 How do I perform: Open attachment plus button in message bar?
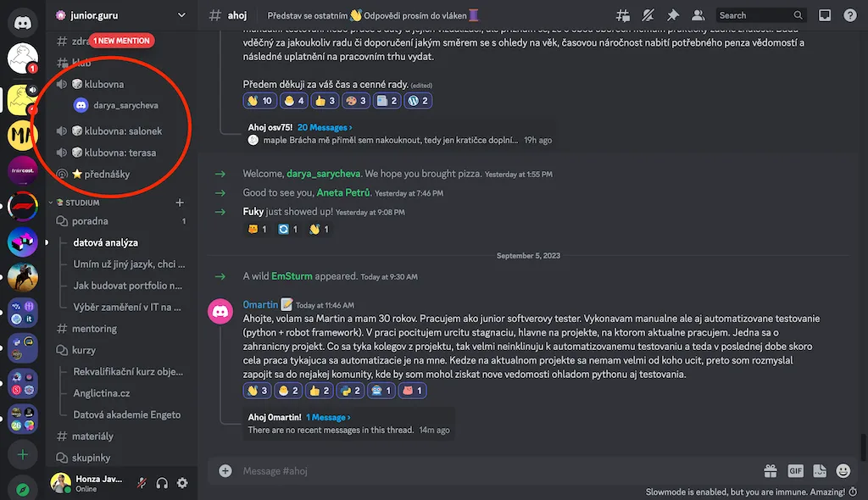[x=225, y=471]
